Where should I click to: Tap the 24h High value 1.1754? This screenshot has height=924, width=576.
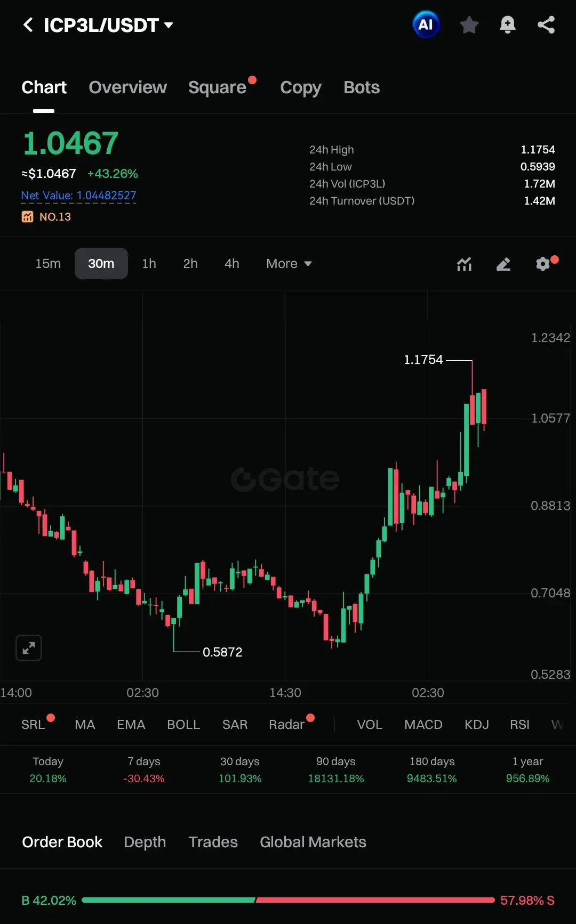[538, 150]
